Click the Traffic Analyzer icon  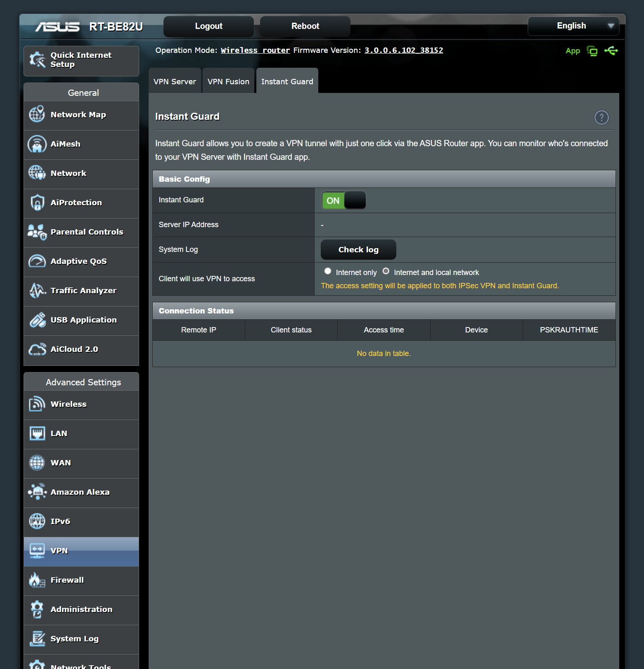tap(37, 290)
